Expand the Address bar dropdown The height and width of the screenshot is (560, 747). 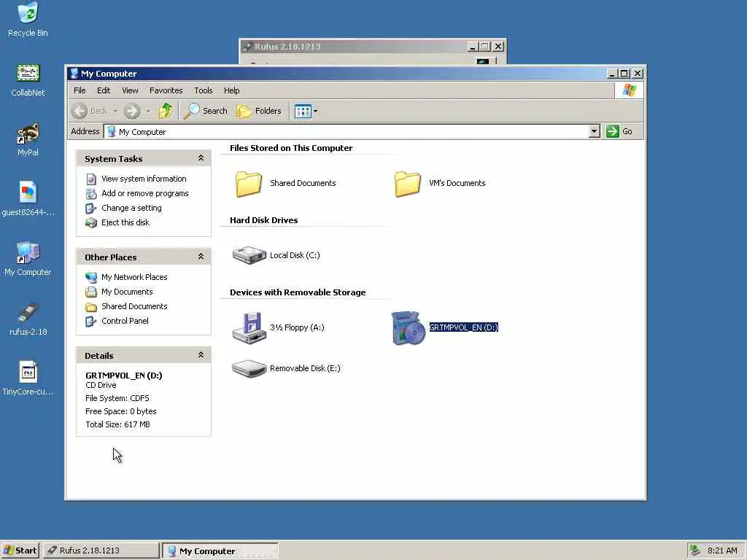point(594,131)
